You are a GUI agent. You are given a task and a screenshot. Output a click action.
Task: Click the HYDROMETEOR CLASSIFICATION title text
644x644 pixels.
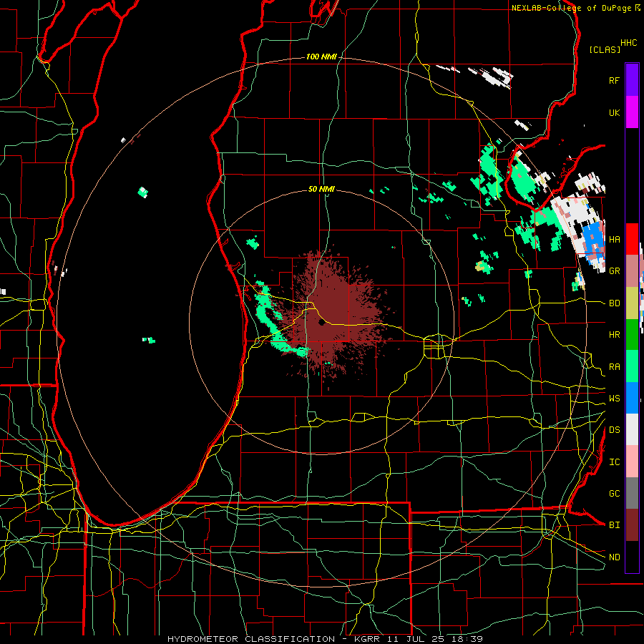tap(251, 639)
